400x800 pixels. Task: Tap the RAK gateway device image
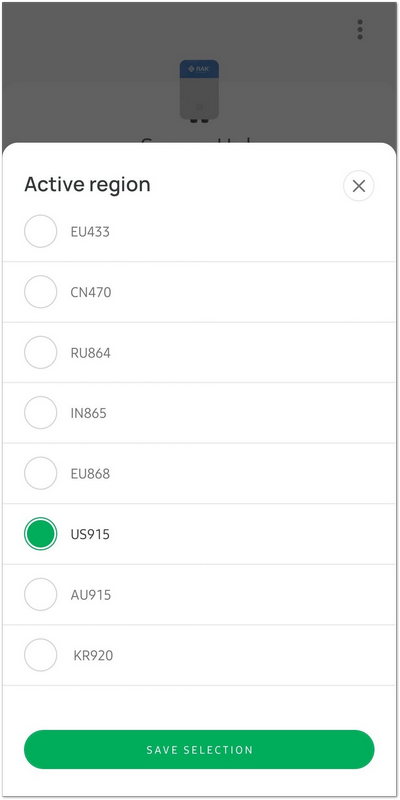coord(199,92)
